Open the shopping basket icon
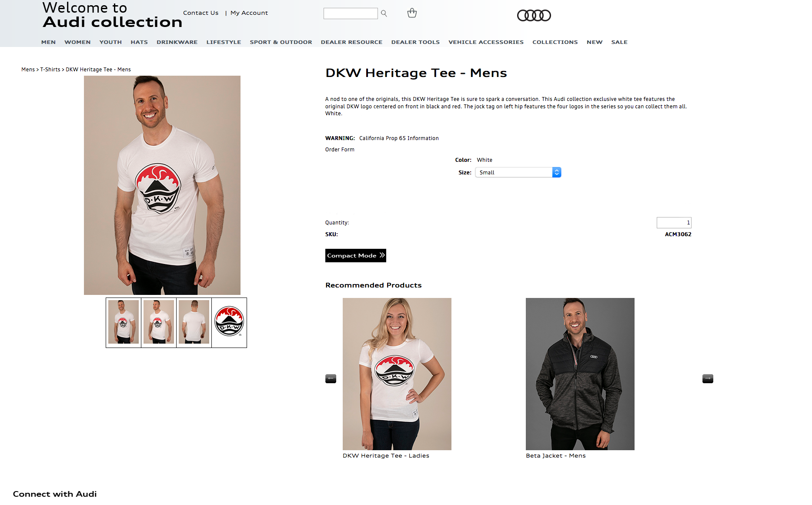This screenshot has width=812, height=505. pos(412,13)
